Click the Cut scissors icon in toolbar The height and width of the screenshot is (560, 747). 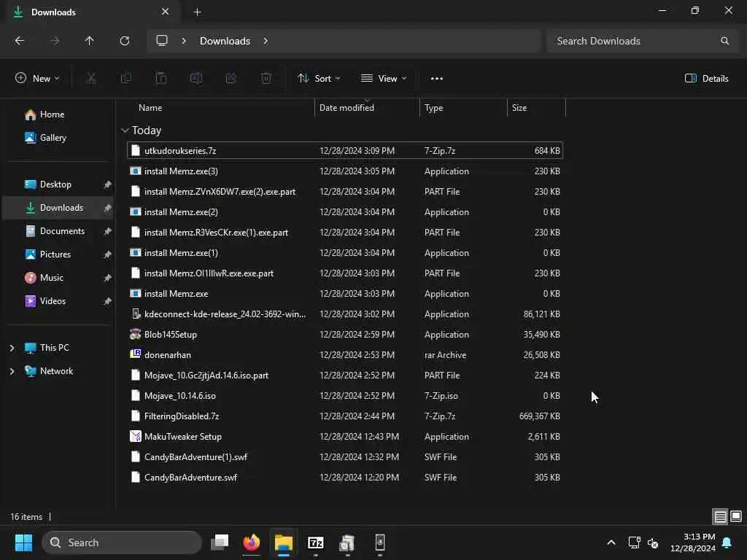point(91,78)
